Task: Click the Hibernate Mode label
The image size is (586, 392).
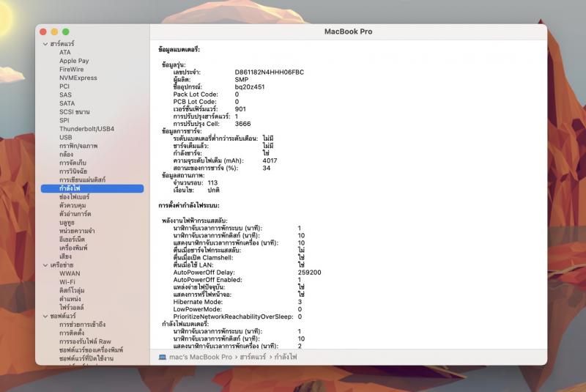Action: (198, 302)
